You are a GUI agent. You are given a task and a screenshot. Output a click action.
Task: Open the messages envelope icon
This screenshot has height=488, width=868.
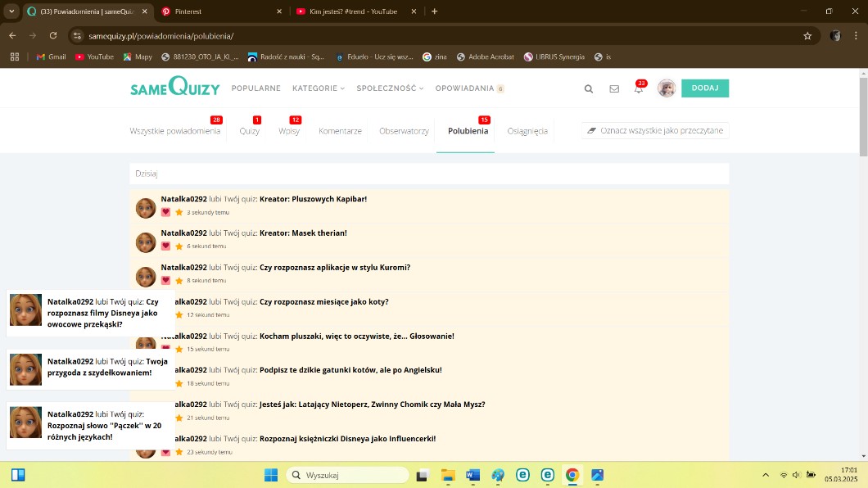(x=614, y=89)
